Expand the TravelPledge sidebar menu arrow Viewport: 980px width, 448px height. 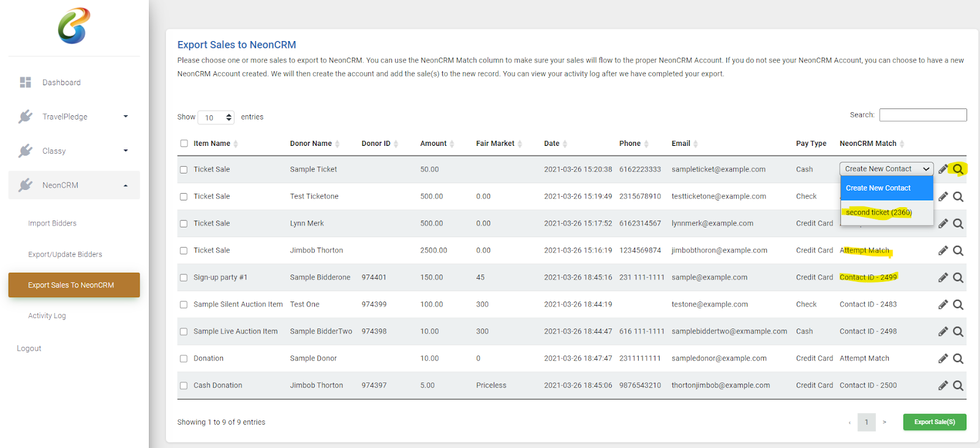tap(126, 116)
